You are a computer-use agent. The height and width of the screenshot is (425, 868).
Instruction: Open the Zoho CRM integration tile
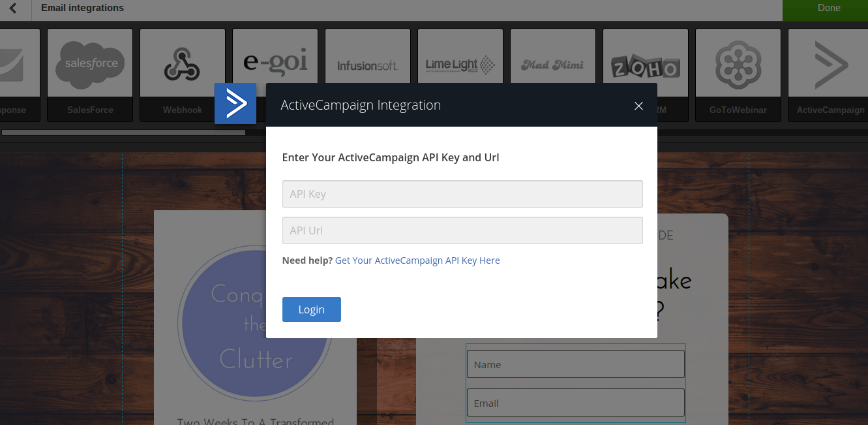[646, 57]
